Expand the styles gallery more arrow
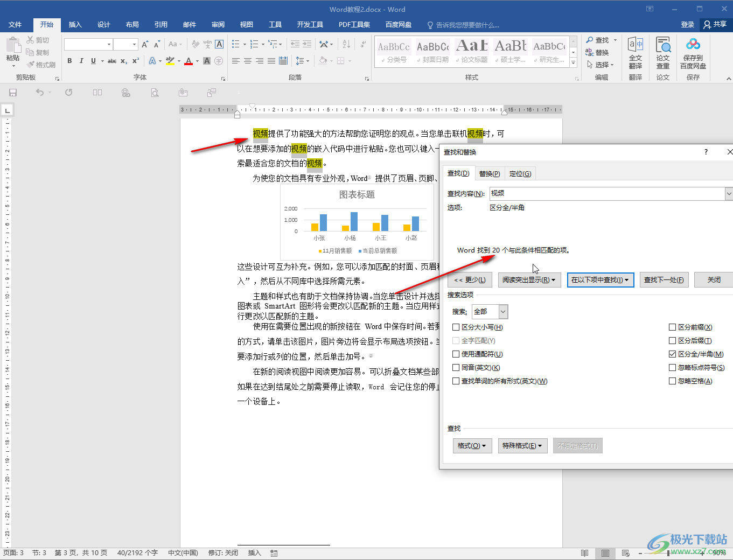This screenshot has height=560, width=733. pos(574,63)
